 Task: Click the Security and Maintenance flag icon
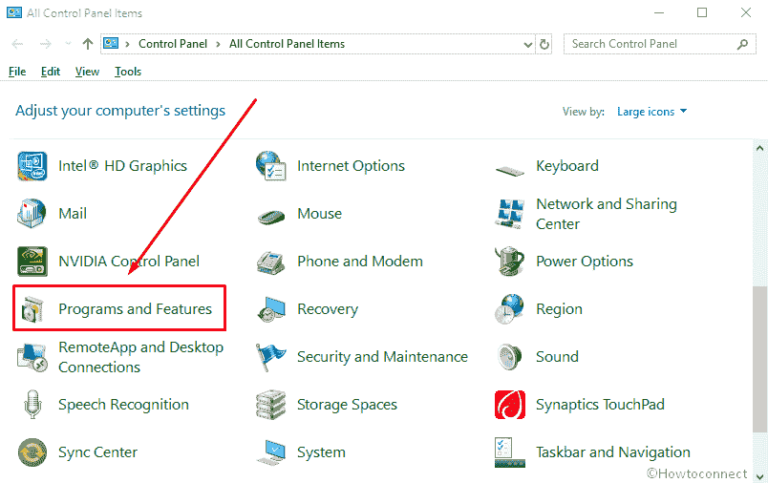271,357
